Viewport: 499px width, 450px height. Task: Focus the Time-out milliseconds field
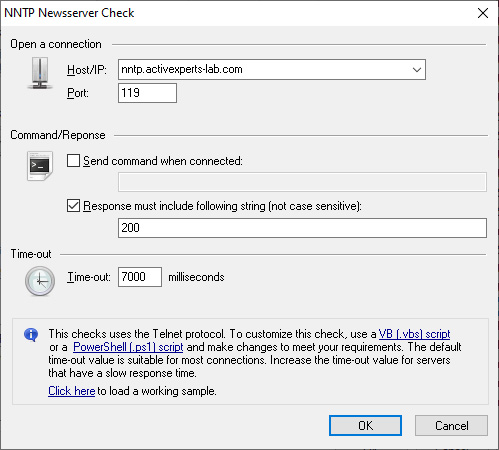140,277
